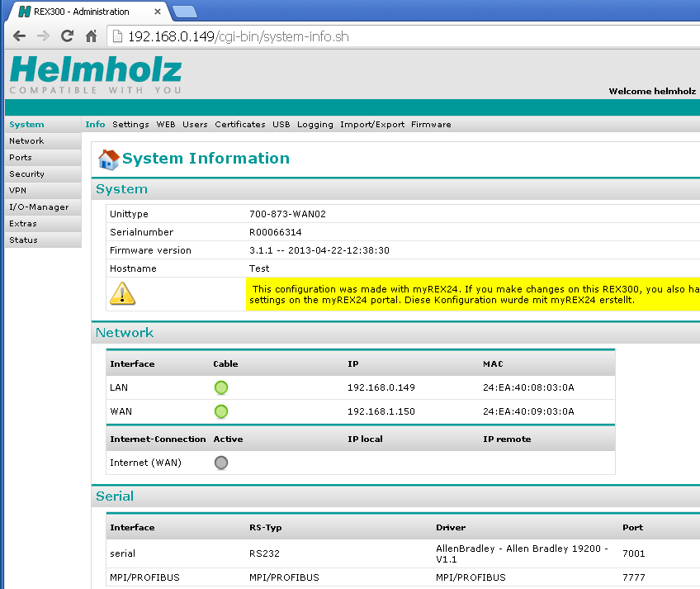Switch to the Logging tab
The height and width of the screenshot is (589, 700).
(x=315, y=125)
